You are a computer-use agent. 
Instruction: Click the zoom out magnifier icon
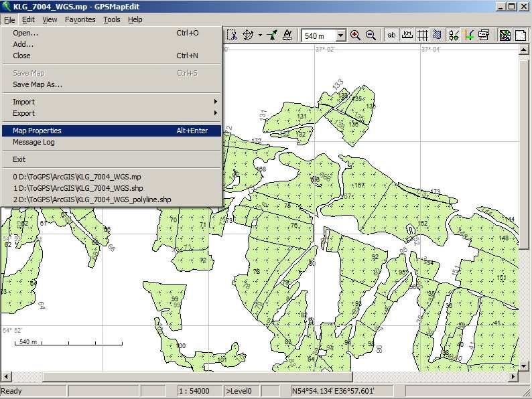coord(371,35)
